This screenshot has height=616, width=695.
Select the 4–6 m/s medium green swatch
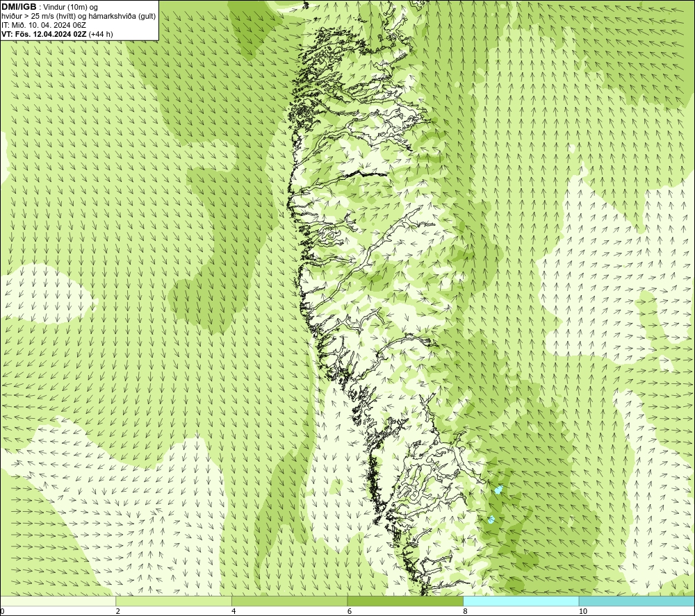[x=289, y=601]
